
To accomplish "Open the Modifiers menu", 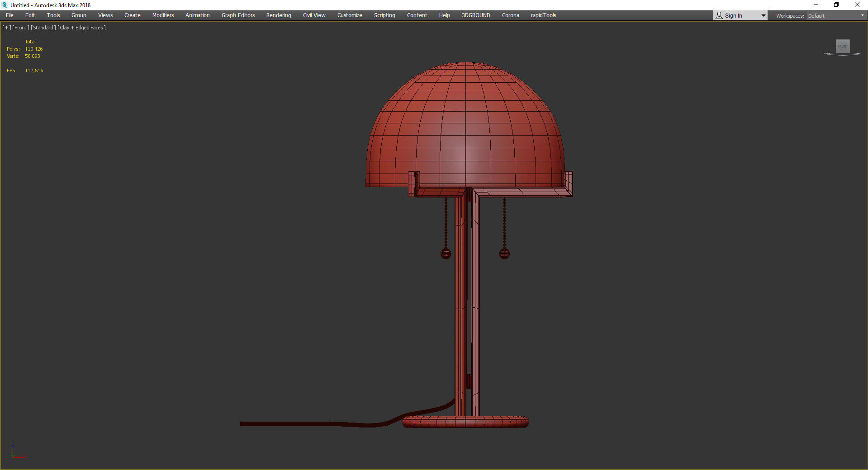I will [163, 15].
